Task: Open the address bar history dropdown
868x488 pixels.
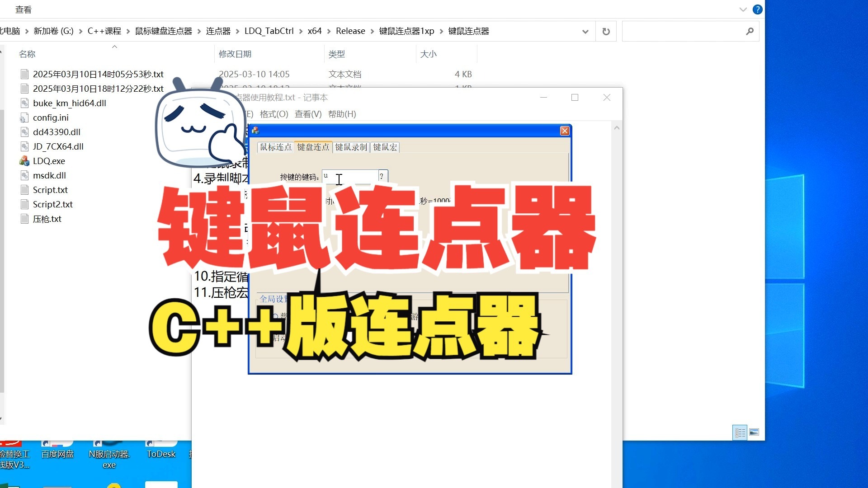Action: pos(585,31)
